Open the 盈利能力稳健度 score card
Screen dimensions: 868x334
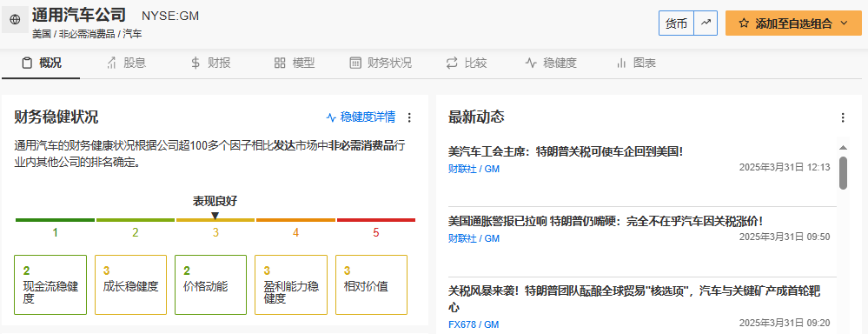291,284
